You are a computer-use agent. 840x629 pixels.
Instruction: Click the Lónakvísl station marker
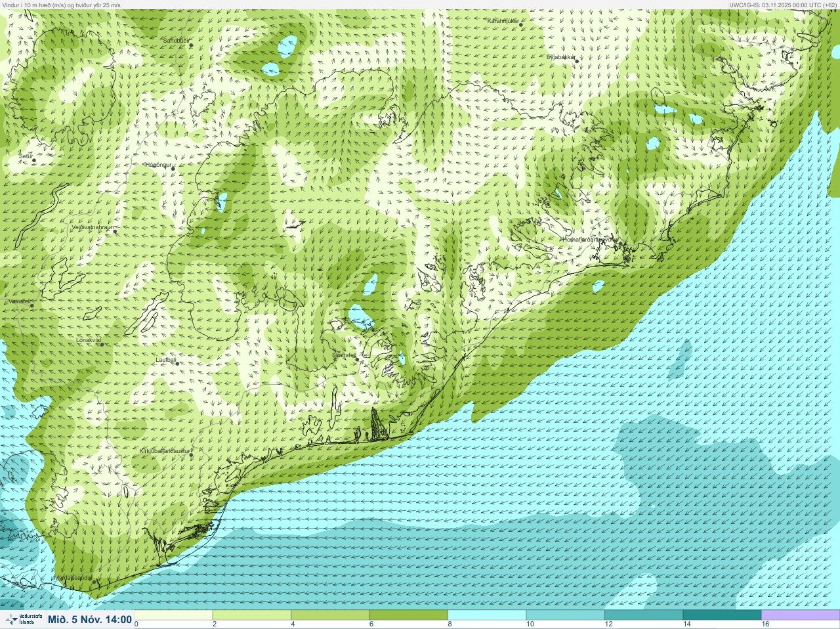point(102,345)
